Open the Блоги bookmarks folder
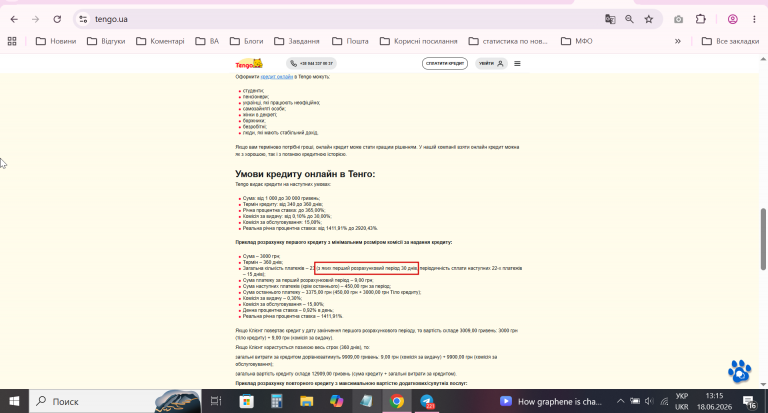768x413 pixels. 246,41
